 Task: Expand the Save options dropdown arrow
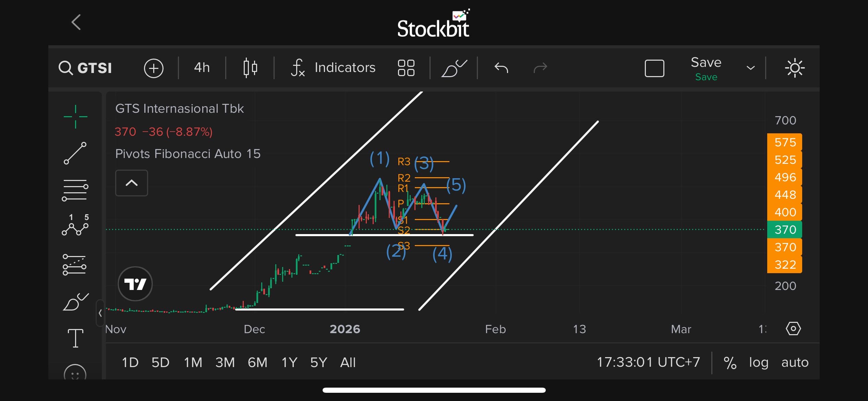coord(750,68)
